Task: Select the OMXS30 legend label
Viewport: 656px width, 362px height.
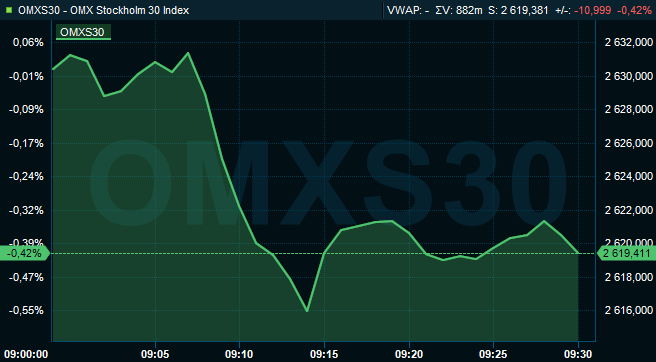Action: click(83, 32)
